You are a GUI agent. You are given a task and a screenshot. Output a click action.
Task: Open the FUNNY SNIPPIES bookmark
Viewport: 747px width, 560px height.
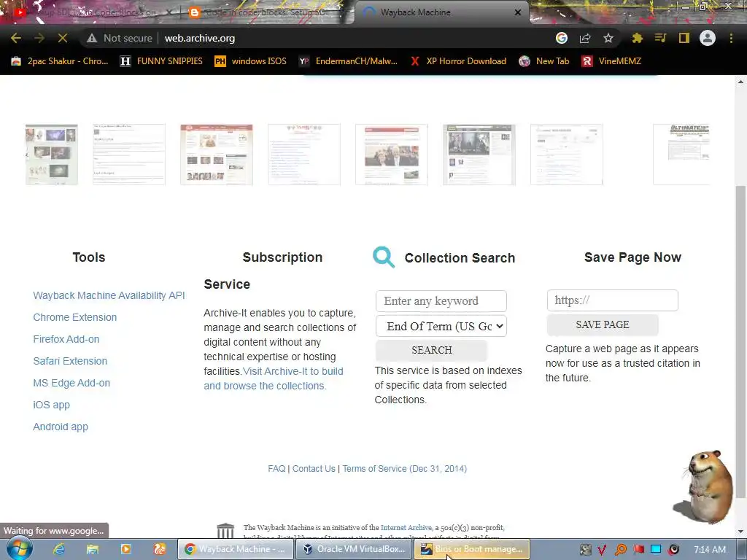click(x=161, y=61)
